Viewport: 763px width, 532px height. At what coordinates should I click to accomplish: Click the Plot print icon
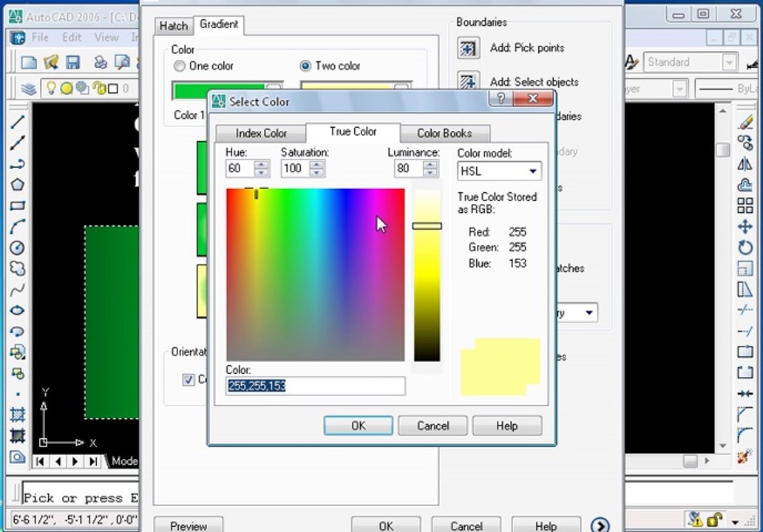[101, 62]
